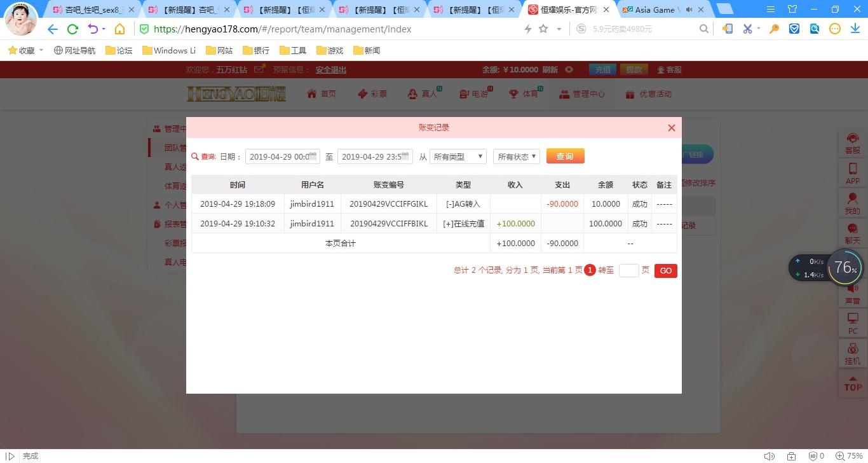The width and height of the screenshot is (868, 463).
Task: Open the 所有状态 status dropdown
Action: point(517,156)
